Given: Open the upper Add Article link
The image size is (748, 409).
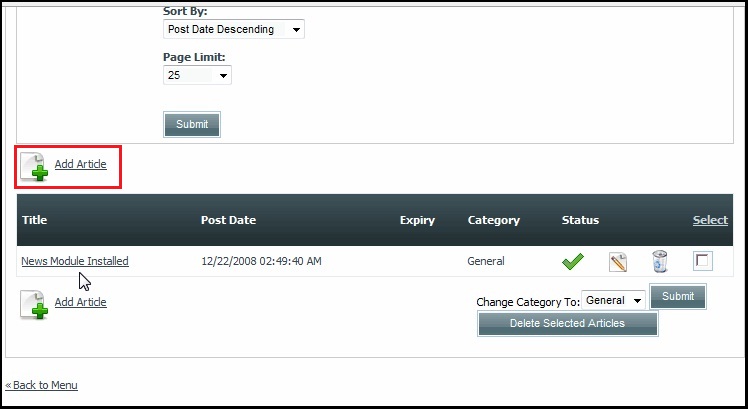Looking at the screenshot, I should point(81,164).
